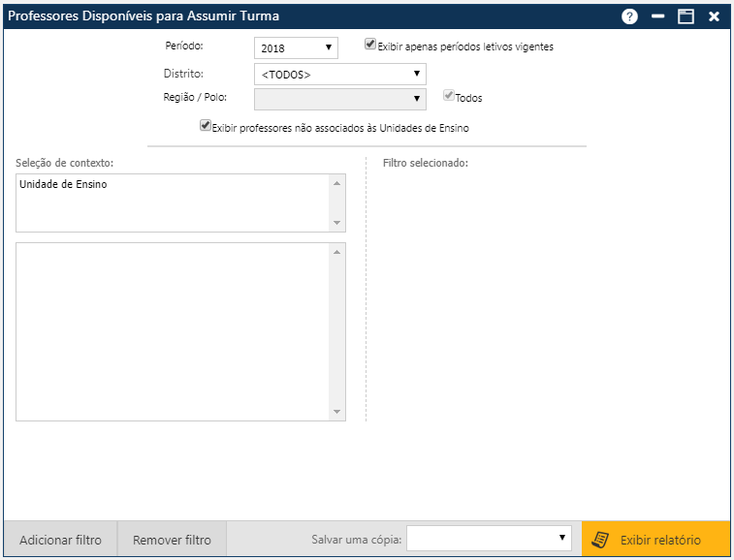Minimize the Professores Disponíveis window
Viewport: 734px width, 560px height.
658,16
